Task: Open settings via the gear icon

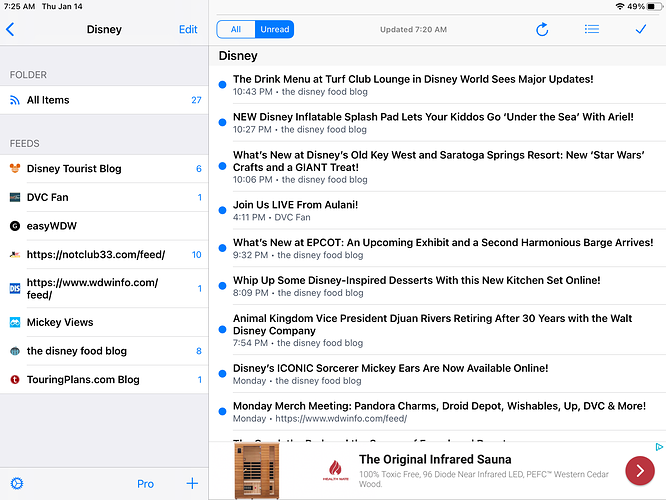Action: (x=17, y=483)
